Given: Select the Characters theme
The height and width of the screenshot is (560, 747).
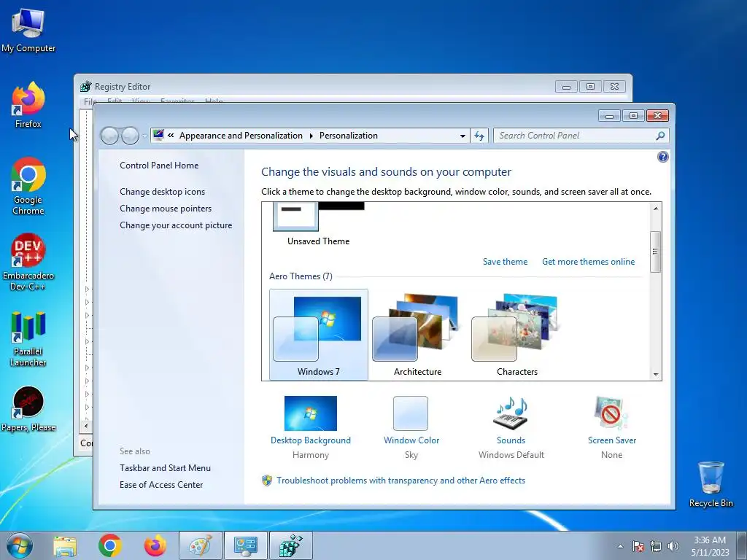Looking at the screenshot, I should pos(517,334).
